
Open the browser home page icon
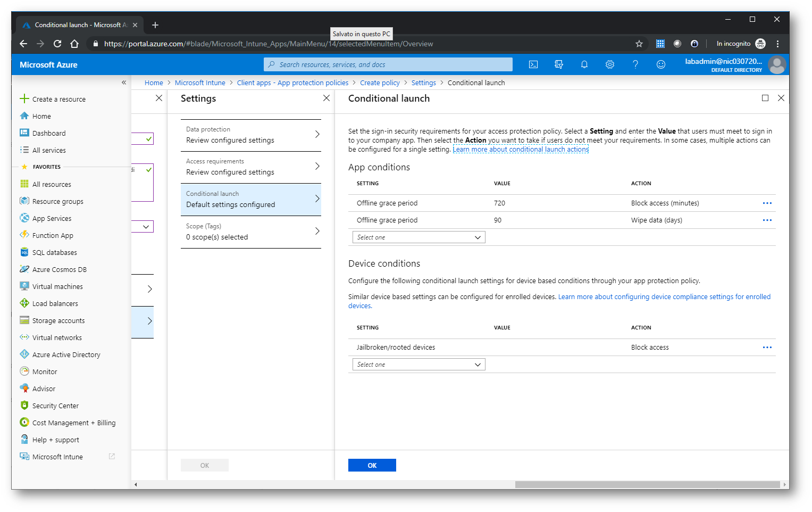pos(74,44)
